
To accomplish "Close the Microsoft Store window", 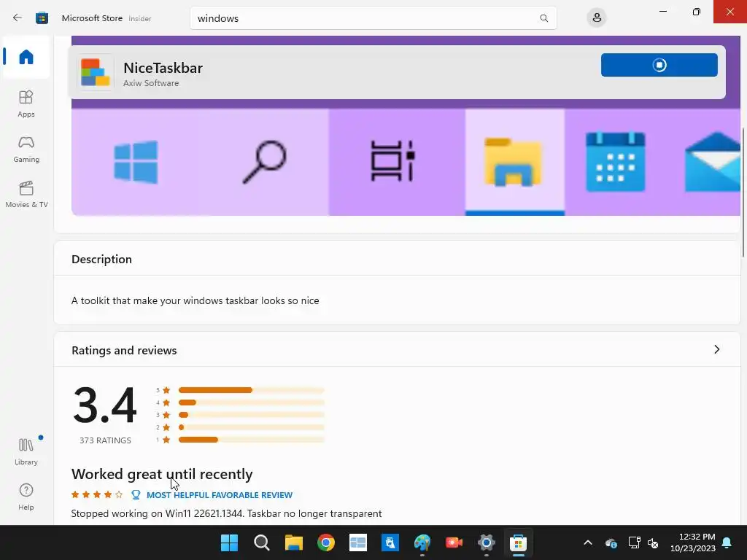I will 729,12.
